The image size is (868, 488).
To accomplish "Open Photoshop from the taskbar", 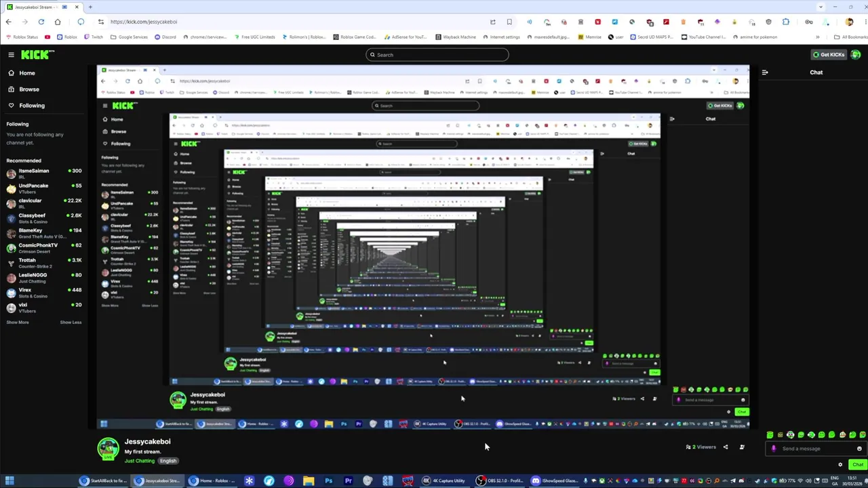I will [328, 481].
